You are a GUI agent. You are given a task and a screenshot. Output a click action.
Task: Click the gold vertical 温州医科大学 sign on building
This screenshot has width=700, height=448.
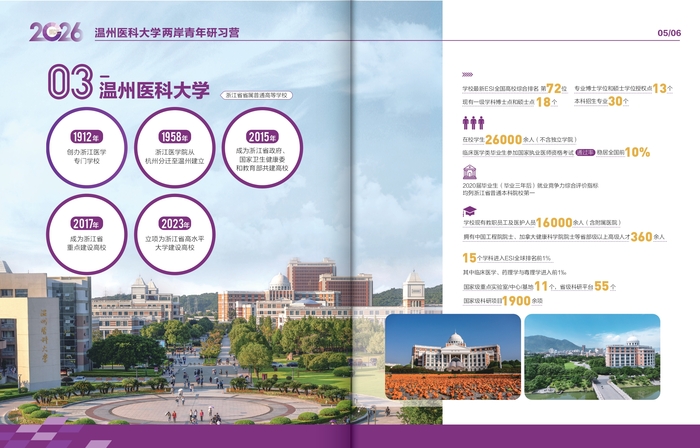[x=45, y=336]
